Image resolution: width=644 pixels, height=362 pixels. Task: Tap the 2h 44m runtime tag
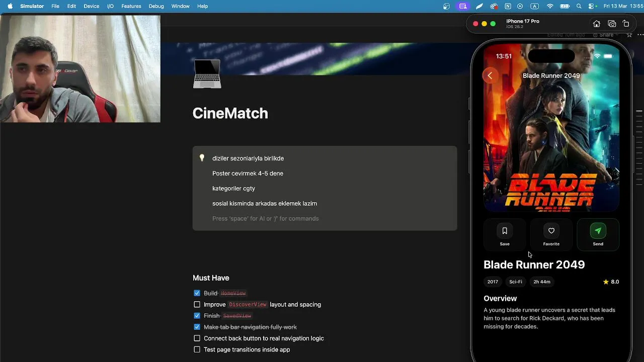542,282
